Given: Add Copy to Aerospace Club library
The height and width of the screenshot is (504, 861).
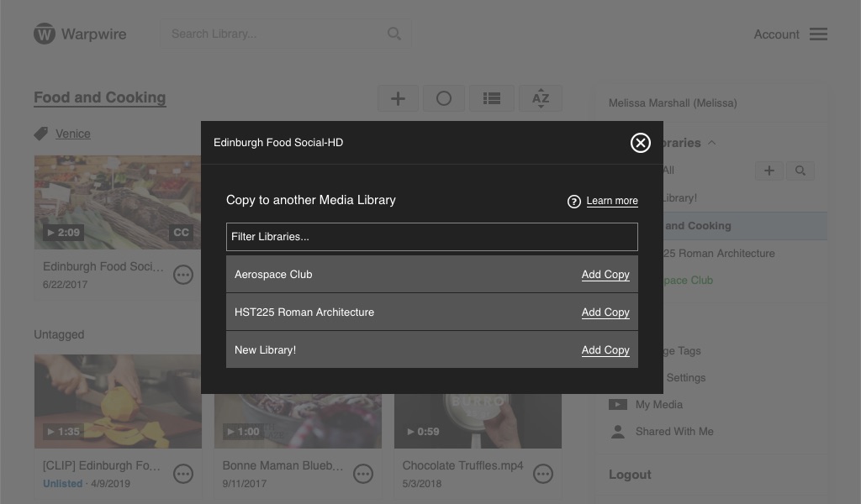Looking at the screenshot, I should point(605,274).
